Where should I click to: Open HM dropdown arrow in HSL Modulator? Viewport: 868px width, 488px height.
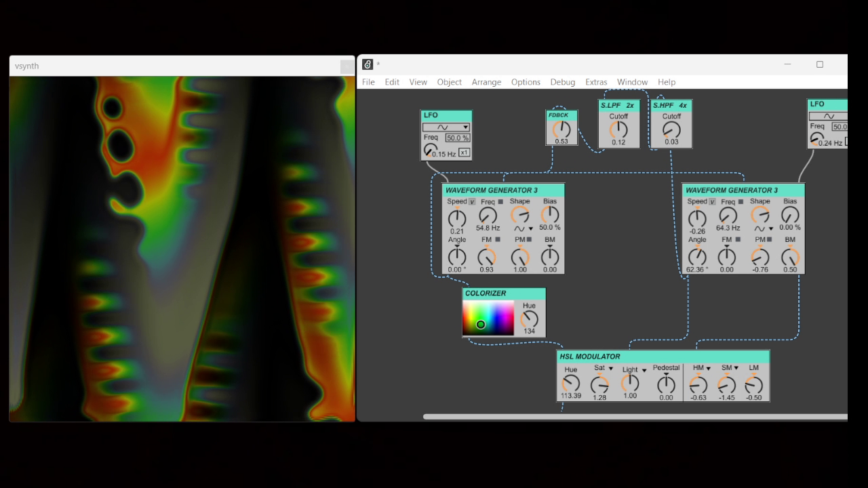tap(708, 368)
